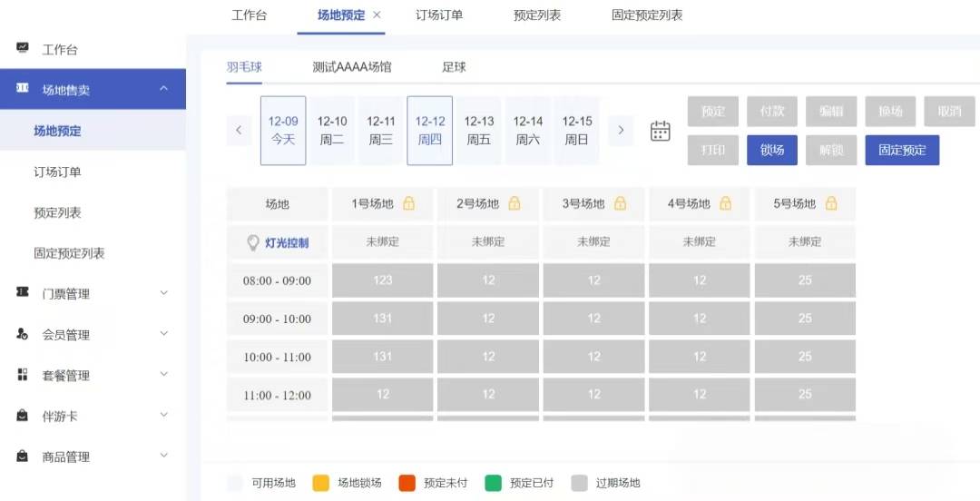Go to previous week with left arrow

coord(239,130)
